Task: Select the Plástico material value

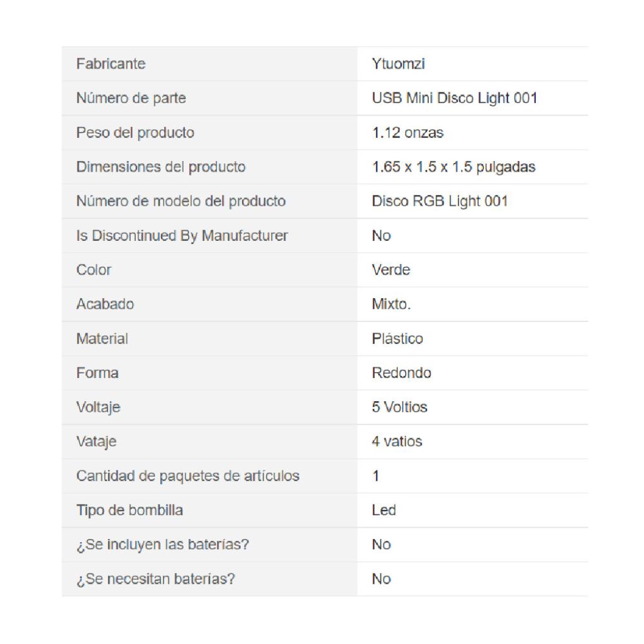Action: 397,338
